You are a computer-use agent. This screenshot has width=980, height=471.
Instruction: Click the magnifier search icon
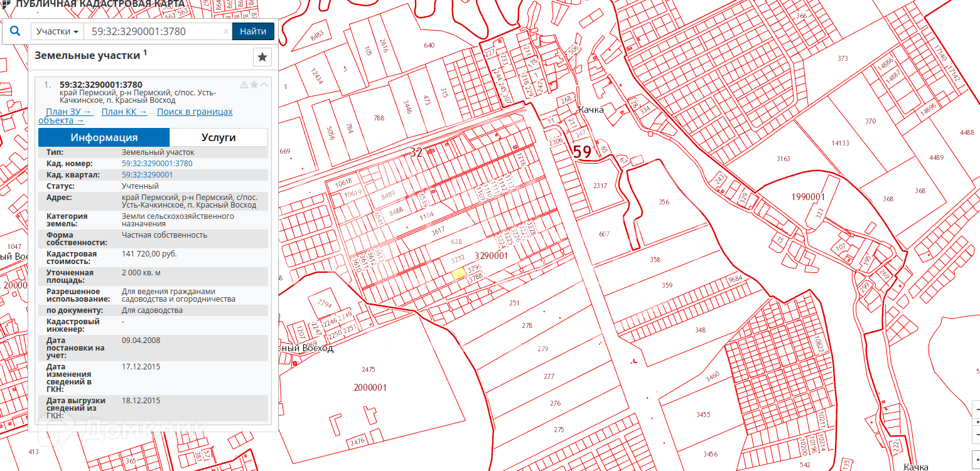tap(16, 31)
